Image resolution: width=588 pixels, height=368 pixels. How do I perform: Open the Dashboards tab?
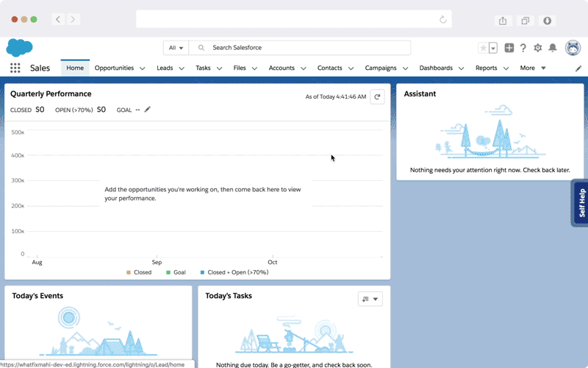pyautogui.click(x=436, y=68)
